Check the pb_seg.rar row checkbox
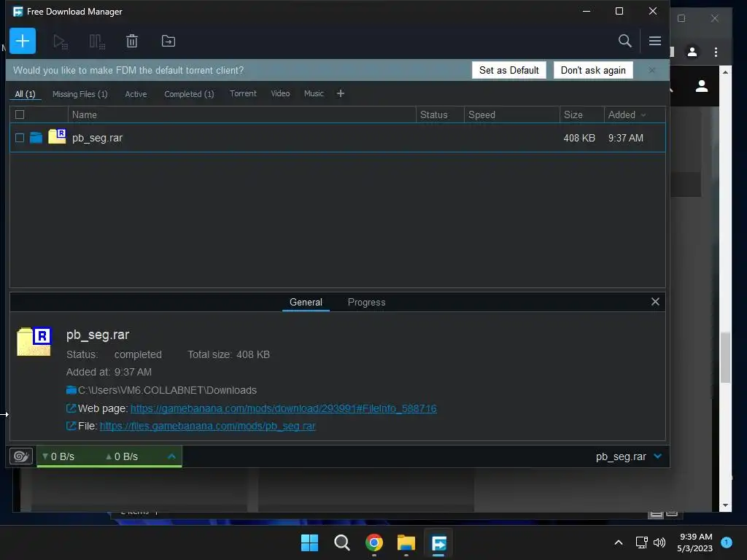Viewport: 747px width, 560px height. pyautogui.click(x=20, y=138)
